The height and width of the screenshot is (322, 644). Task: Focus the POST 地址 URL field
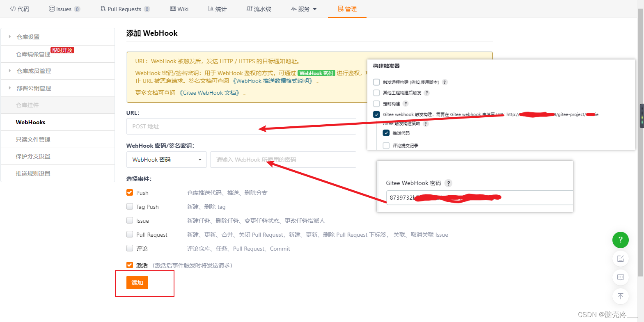pos(241,126)
